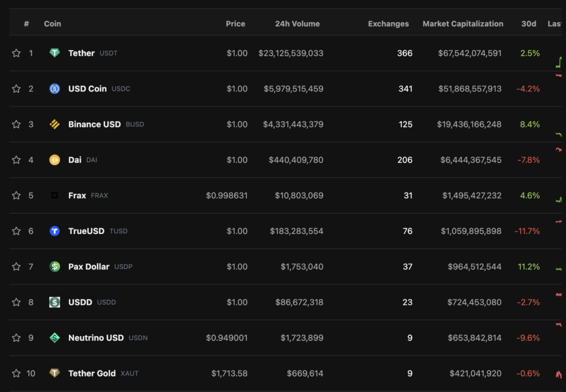Star the Frax row as favorite
Viewport: 566px width, 392px height.
pos(16,195)
